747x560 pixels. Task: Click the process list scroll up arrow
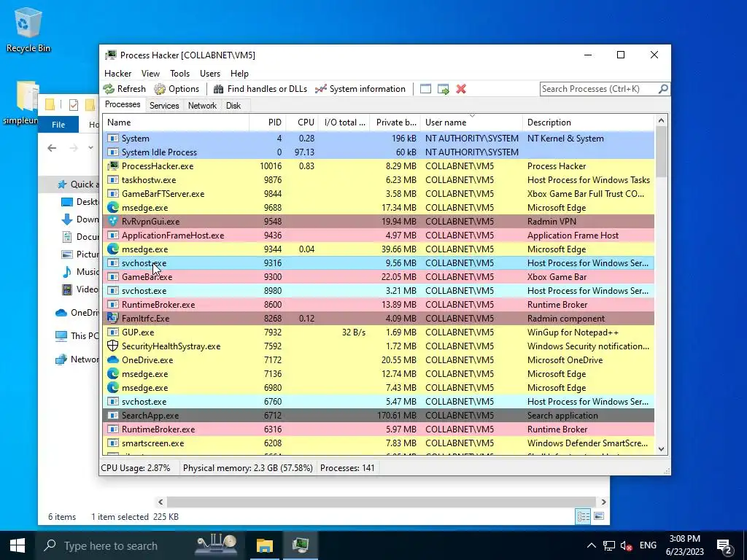pos(661,120)
